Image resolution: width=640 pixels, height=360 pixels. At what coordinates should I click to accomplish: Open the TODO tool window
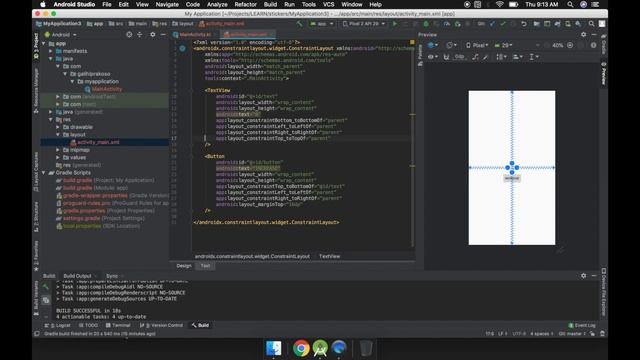pyautogui.click(x=89, y=325)
